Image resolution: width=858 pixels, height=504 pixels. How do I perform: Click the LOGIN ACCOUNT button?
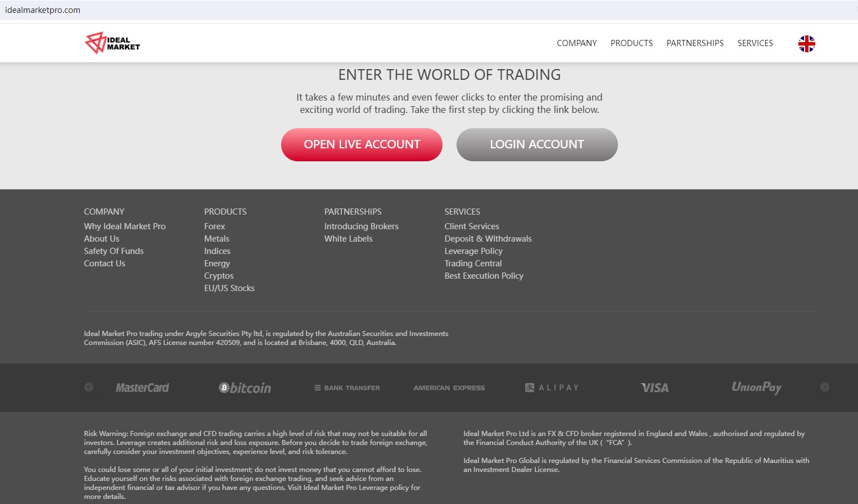[x=537, y=144]
